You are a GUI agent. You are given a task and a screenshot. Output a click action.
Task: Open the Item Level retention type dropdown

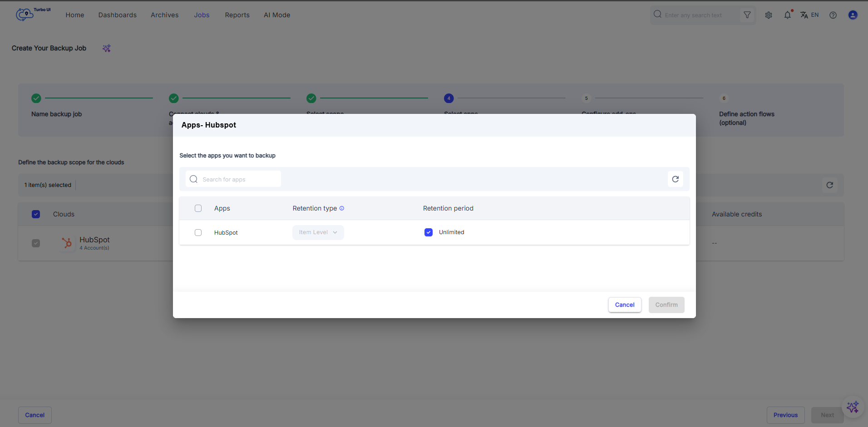click(318, 232)
